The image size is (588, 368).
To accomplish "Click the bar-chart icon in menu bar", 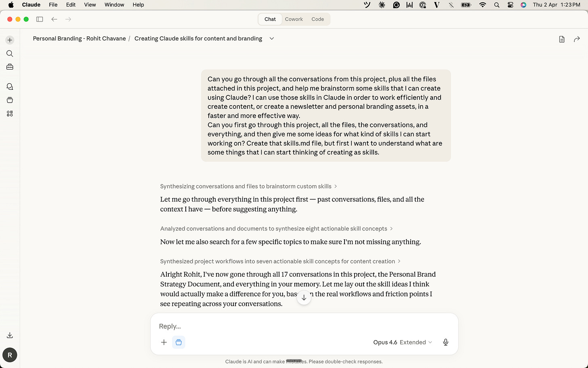I will tap(409, 5).
